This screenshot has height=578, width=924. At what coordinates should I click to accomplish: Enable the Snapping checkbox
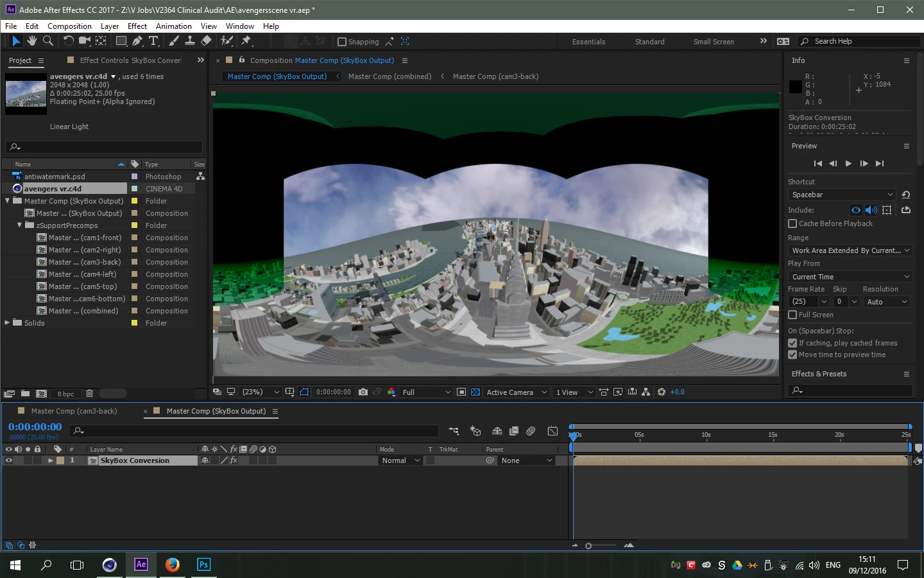click(x=342, y=42)
